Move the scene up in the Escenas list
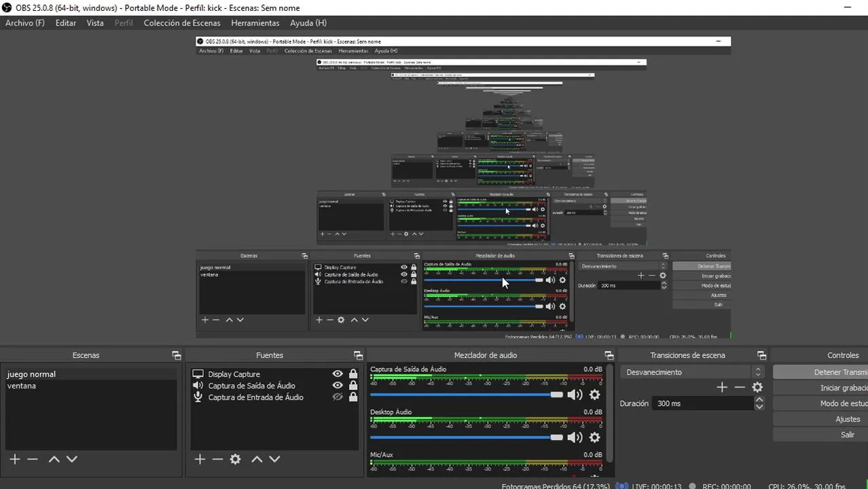 point(54,459)
